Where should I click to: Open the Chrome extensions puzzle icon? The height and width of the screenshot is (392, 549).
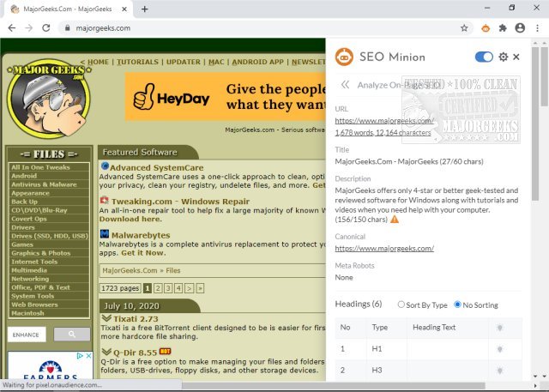coord(503,28)
